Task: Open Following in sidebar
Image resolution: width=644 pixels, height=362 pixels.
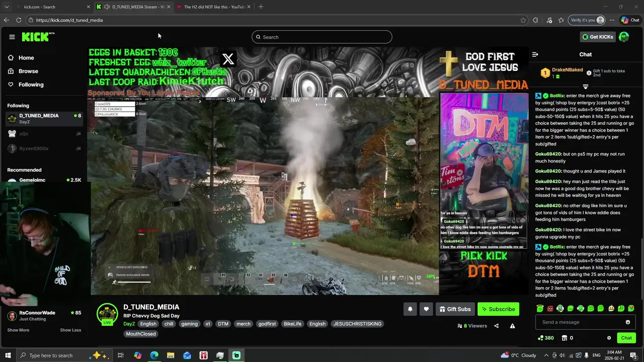Action: (26, 84)
